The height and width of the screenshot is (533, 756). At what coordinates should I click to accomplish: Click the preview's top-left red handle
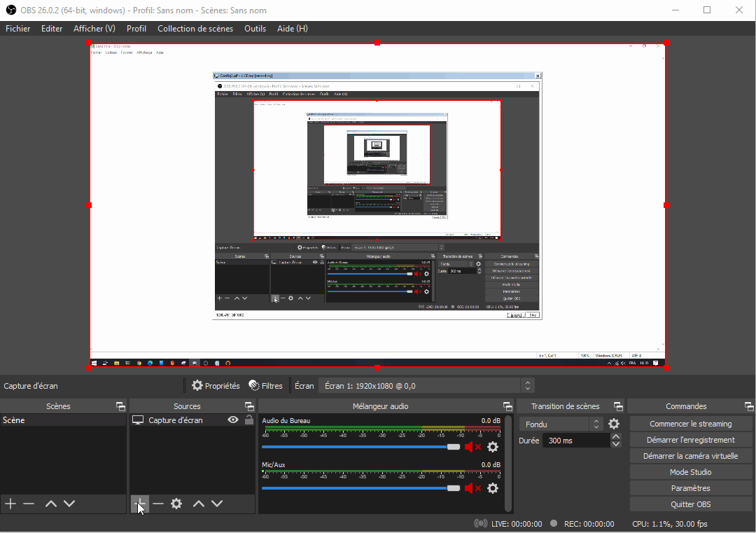point(89,43)
